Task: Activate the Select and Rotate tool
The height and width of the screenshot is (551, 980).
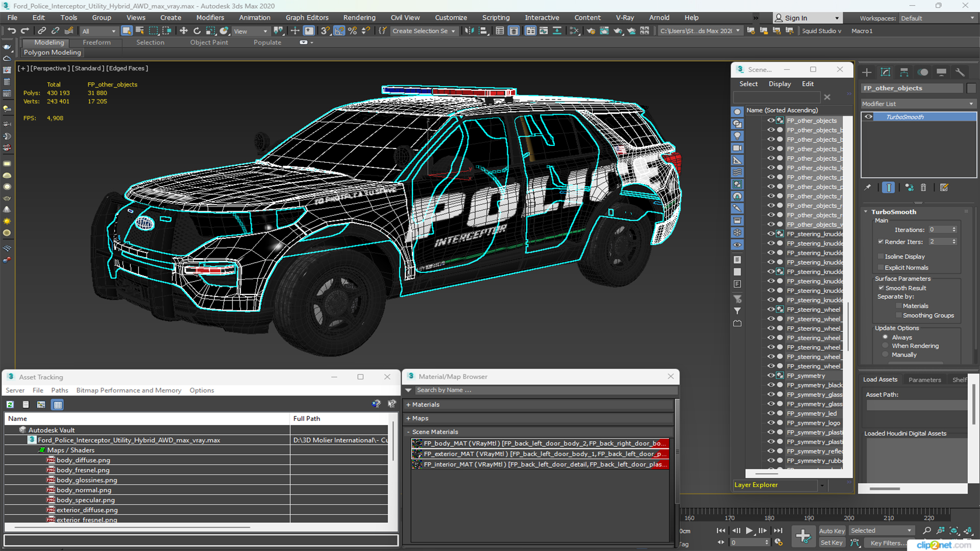Action: coord(197,31)
